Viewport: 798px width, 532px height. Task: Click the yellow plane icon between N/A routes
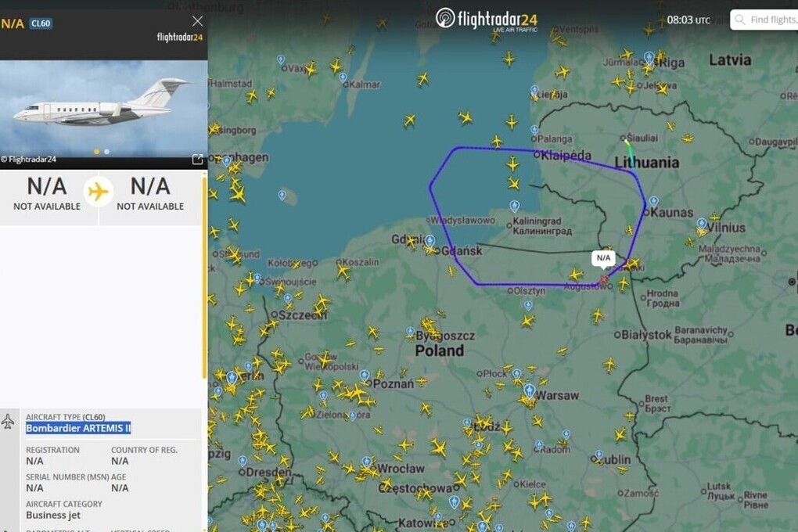click(99, 192)
